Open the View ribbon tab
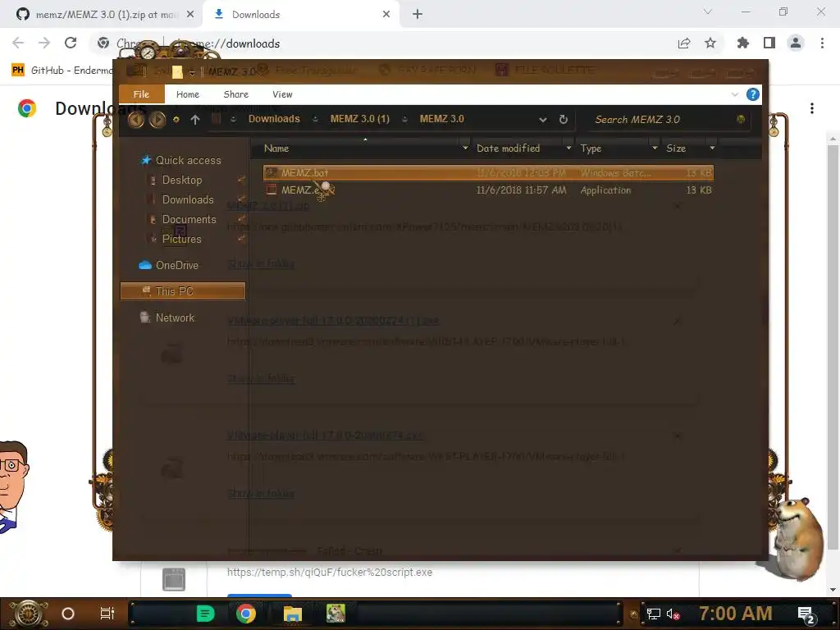 click(282, 94)
